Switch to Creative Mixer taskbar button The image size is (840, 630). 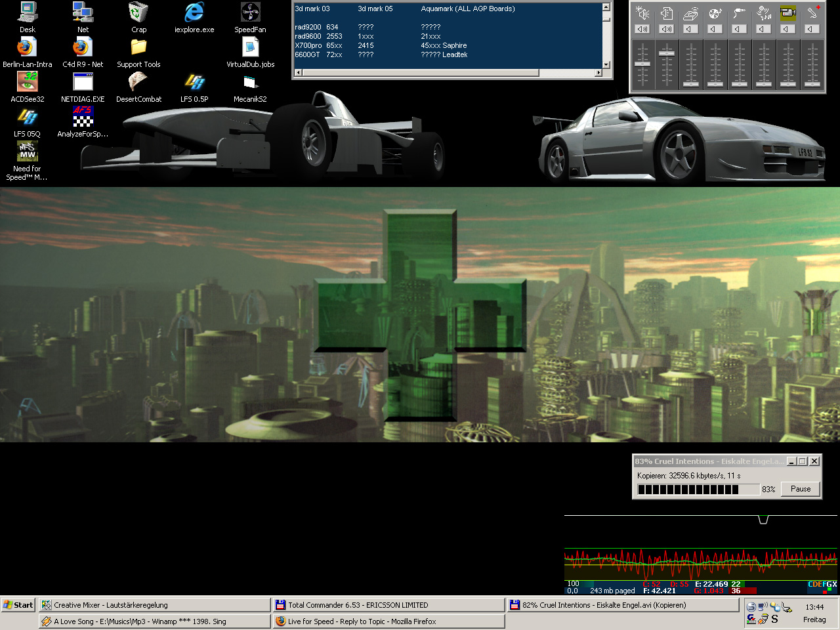(154, 605)
